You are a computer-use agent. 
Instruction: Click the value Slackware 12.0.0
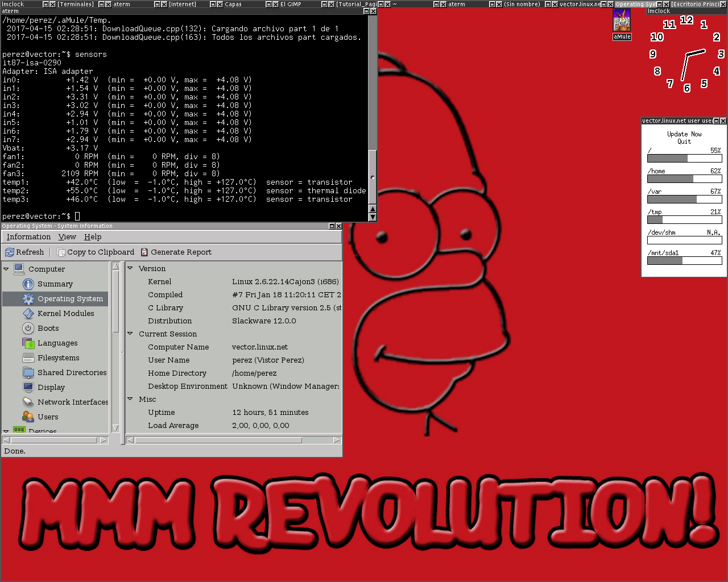click(x=264, y=321)
